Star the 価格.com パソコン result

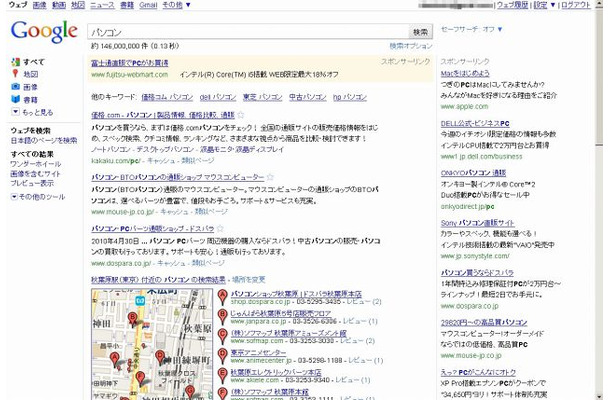point(241,115)
